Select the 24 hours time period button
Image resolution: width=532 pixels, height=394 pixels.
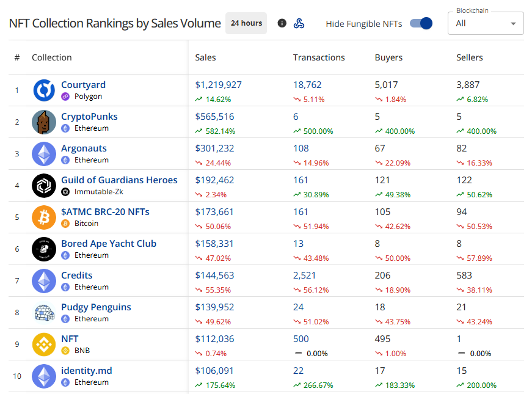coord(246,23)
